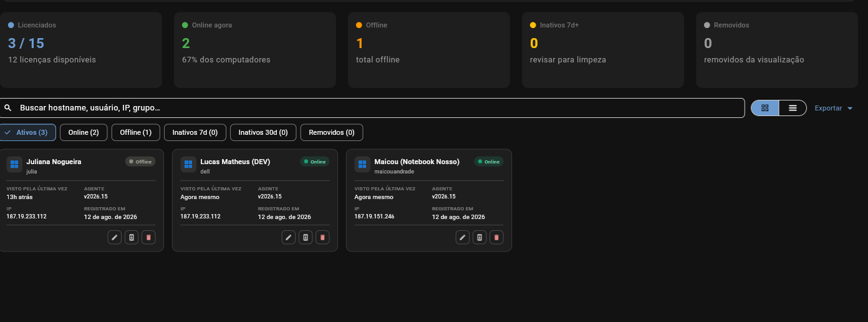The image size is (868, 322).
Task: Filter by Online (2)
Action: tap(84, 132)
